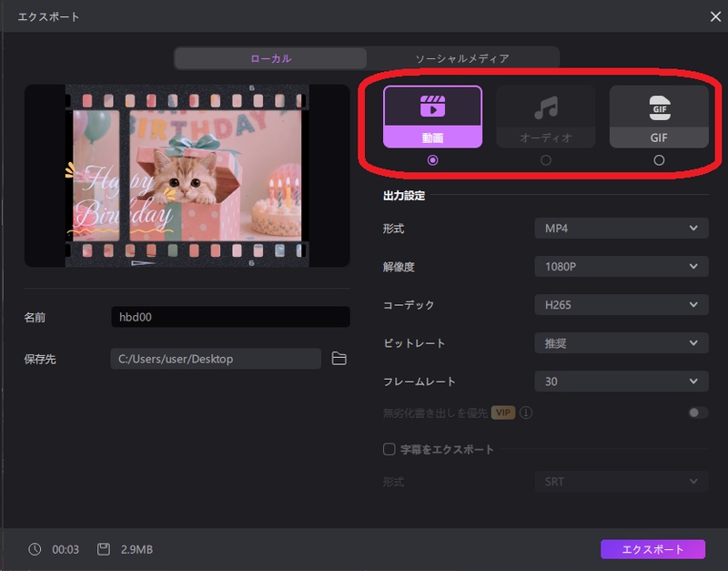
Task: Enable the 字幕をエクスポート checkbox
Action: click(x=389, y=449)
